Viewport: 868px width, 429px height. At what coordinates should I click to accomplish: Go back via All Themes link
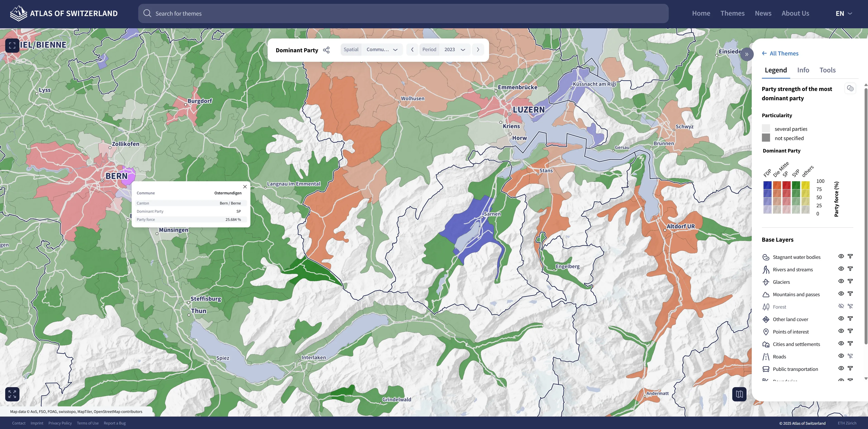(780, 54)
